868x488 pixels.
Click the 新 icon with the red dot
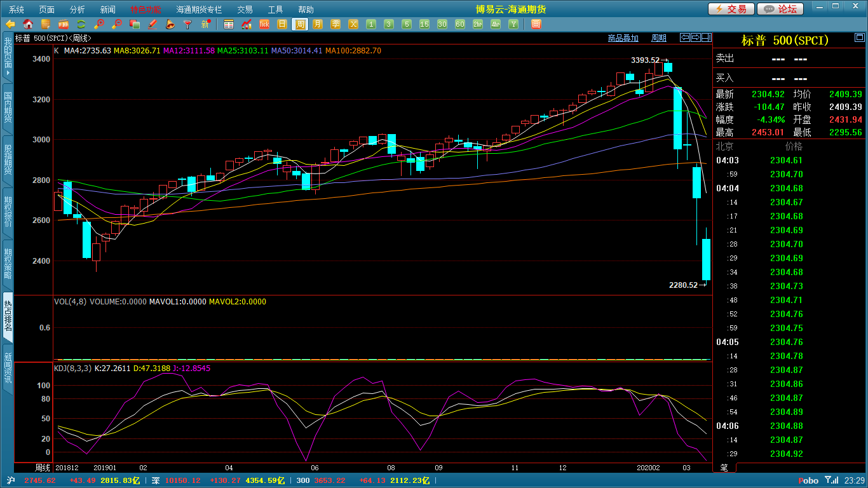point(206,24)
